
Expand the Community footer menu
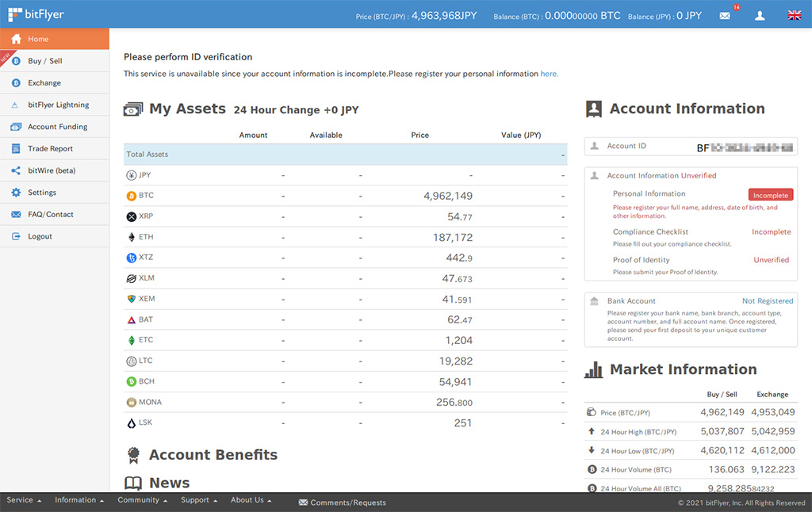143,500
